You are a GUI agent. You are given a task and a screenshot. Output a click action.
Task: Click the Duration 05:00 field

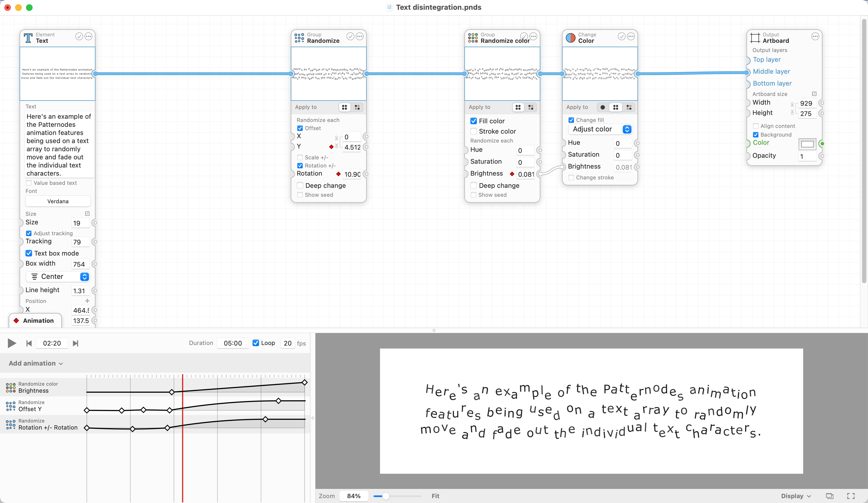[x=233, y=343]
